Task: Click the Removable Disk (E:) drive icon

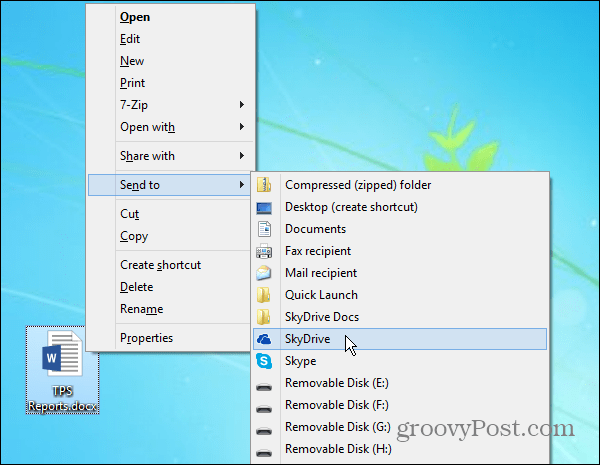Action: [x=264, y=387]
